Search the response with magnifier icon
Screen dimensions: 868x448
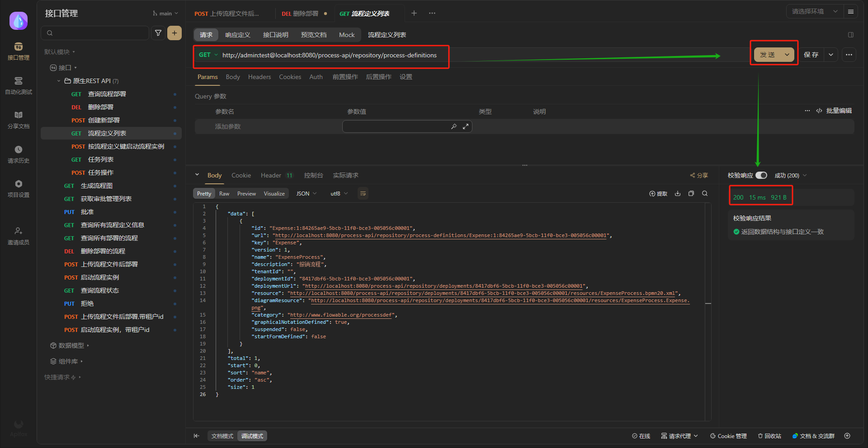tap(705, 194)
